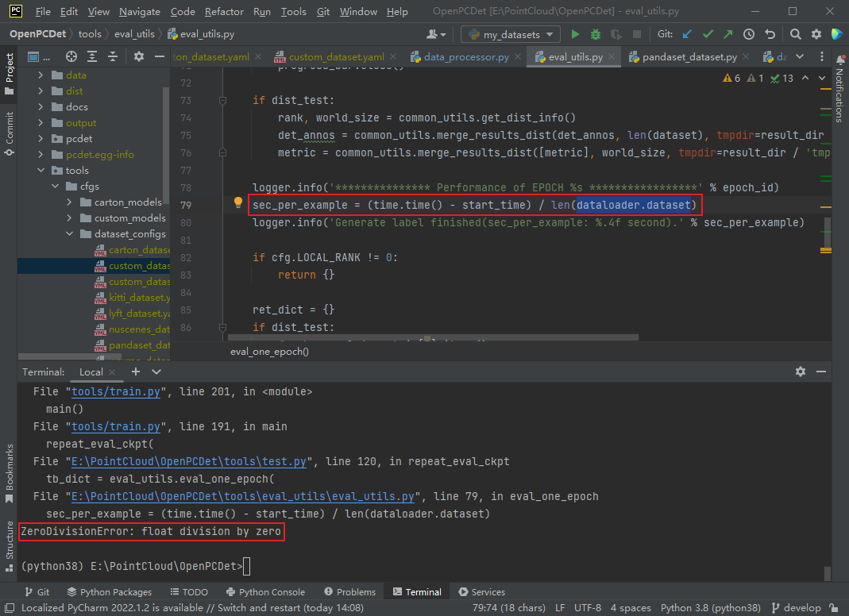Screen dimensions: 849x616
Task: Click editor horizontal scrollbar
Action: tap(433, 337)
